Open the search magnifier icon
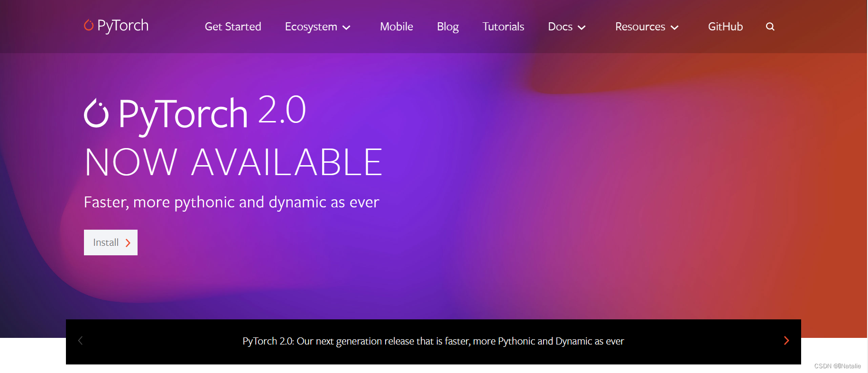 coord(770,27)
